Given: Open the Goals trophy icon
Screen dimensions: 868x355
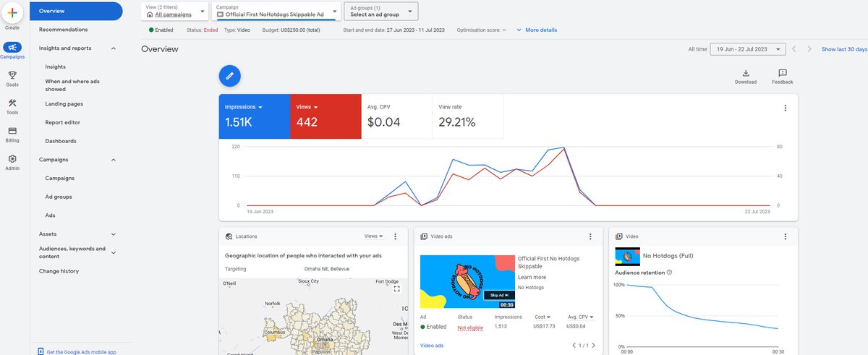Looking at the screenshot, I should 12,75.
